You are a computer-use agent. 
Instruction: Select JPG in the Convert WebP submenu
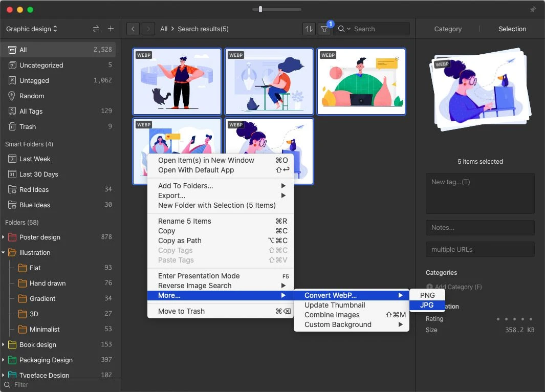pyautogui.click(x=427, y=305)
